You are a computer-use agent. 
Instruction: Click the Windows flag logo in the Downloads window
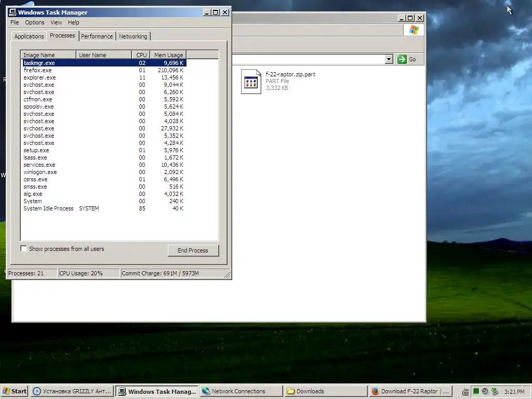tap(414, 30)
